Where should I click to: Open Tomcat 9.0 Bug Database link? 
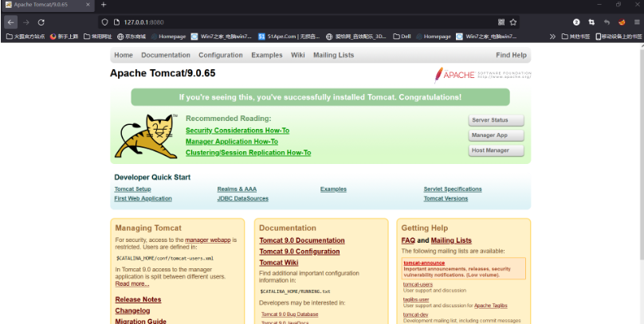pyautogui.click(x=290, y=314)
